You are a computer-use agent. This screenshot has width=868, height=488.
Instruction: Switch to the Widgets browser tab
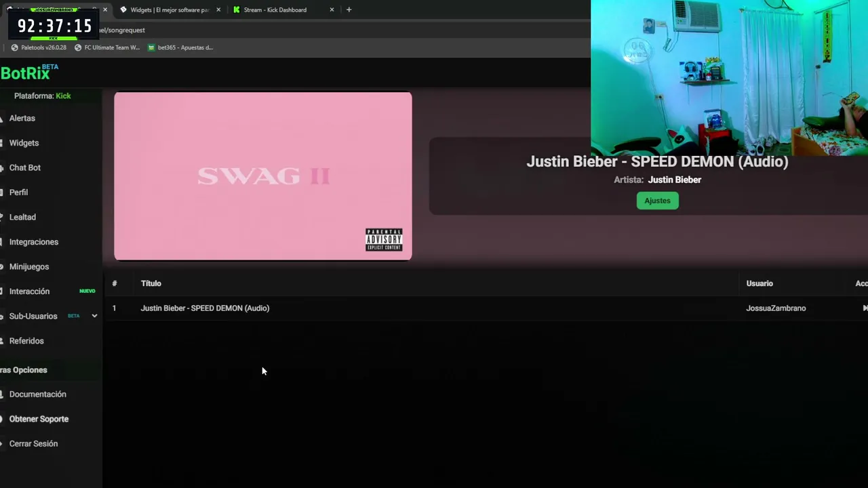[x=170, y=9]
